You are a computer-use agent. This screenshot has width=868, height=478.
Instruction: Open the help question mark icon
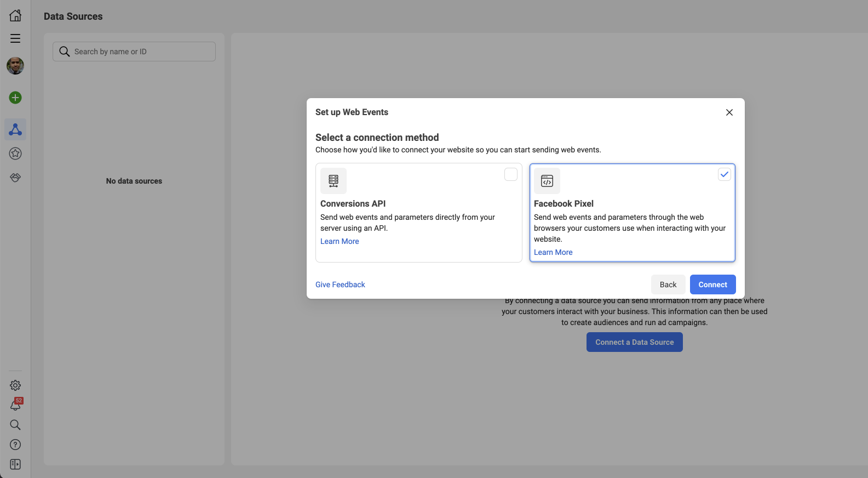tap(15, 445)
